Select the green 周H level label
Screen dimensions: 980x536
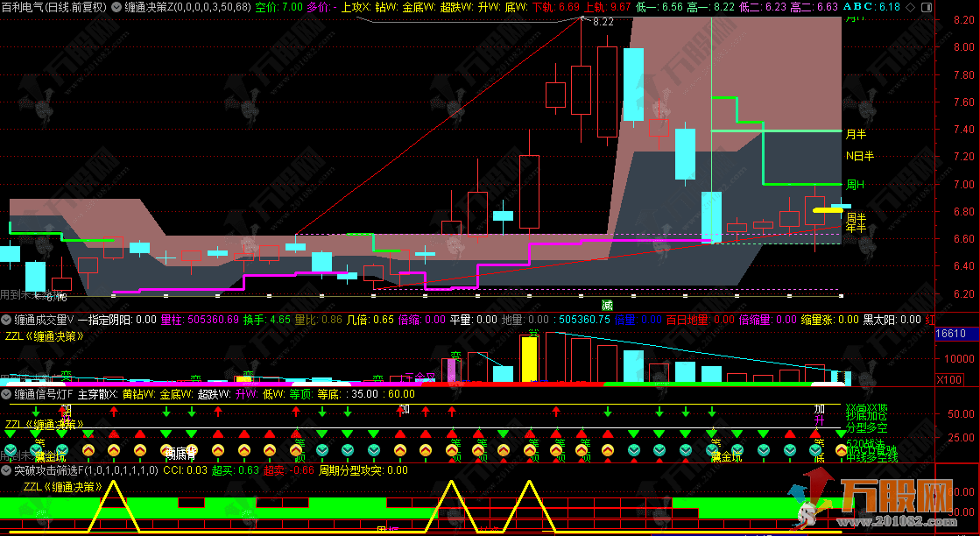855,185
